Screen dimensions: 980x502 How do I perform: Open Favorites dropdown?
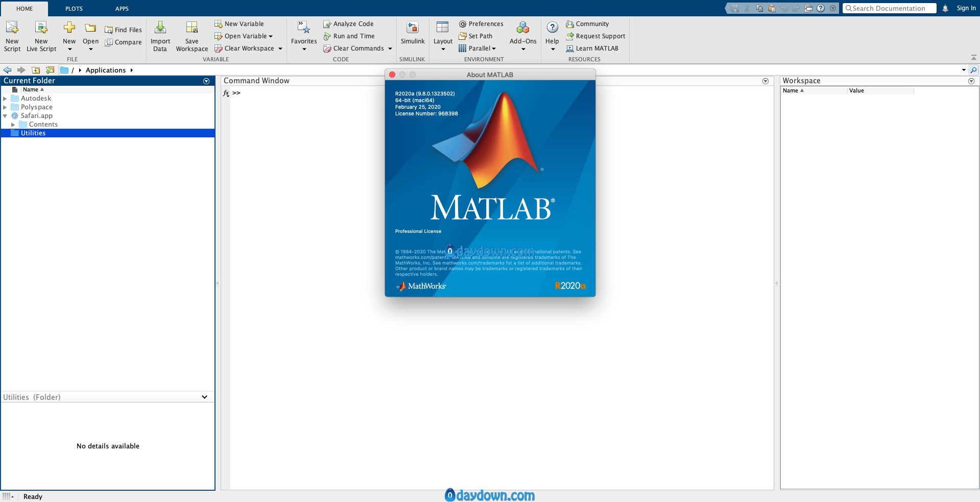[304, 50]
